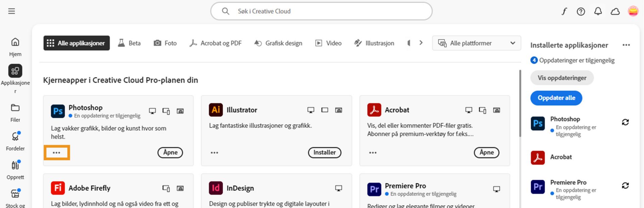Select Applikasjoner in sidebar
644x208 pixels.
click(x=15, y=79)
